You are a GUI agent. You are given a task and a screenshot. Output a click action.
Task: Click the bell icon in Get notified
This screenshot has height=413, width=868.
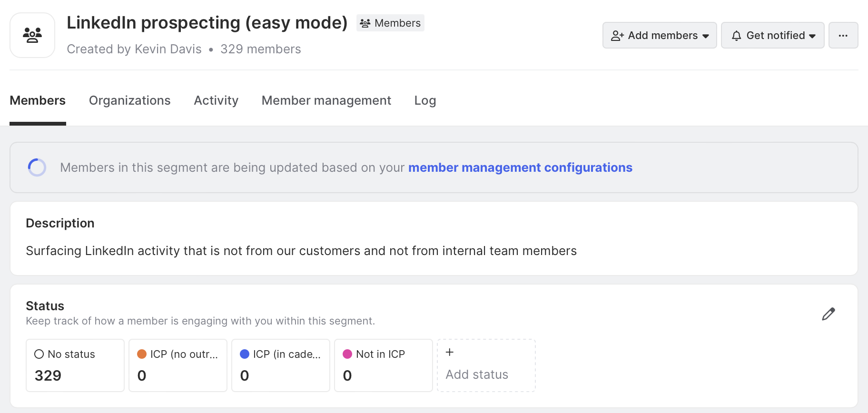click(x=736, y=36)
